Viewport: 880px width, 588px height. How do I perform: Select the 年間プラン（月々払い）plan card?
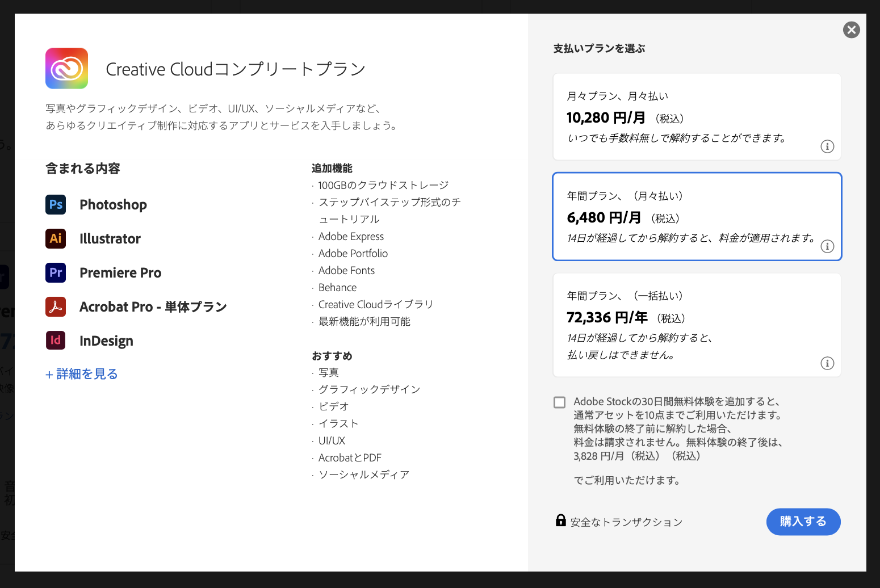(697, 217)
